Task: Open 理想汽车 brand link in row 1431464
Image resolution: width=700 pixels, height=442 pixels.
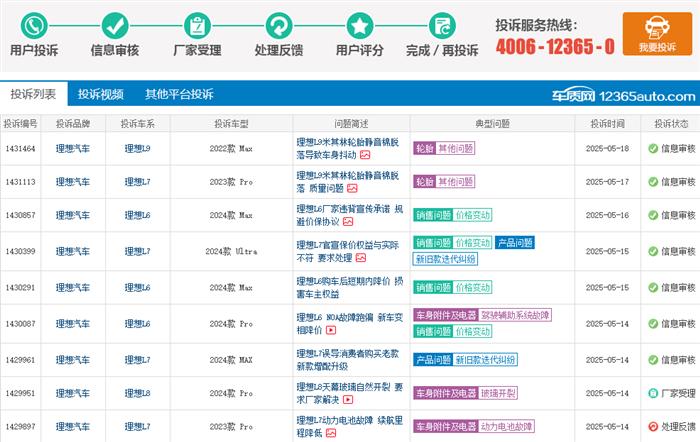Action: 73,149
